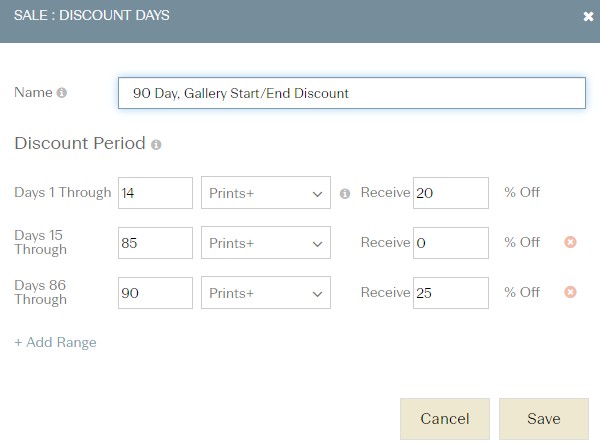Close the Sale Discount Days dialog
The image size is (600, 445).
point(588,16)
